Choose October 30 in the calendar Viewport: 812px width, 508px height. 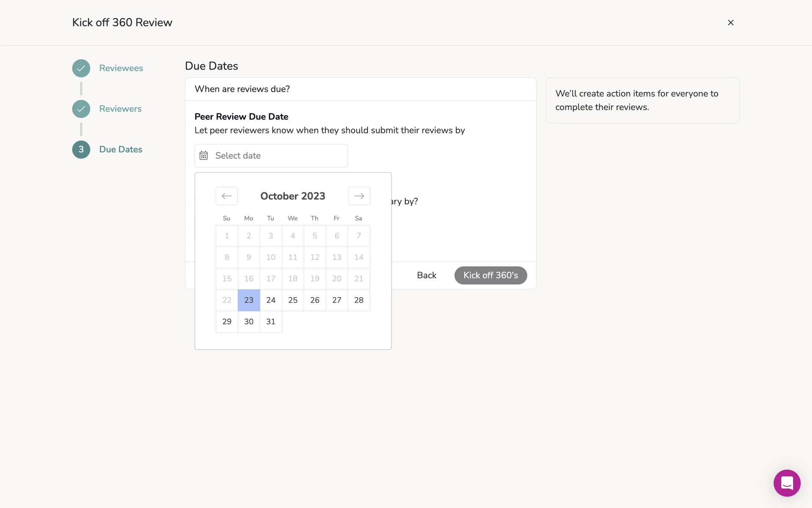(x=249, y=322)
